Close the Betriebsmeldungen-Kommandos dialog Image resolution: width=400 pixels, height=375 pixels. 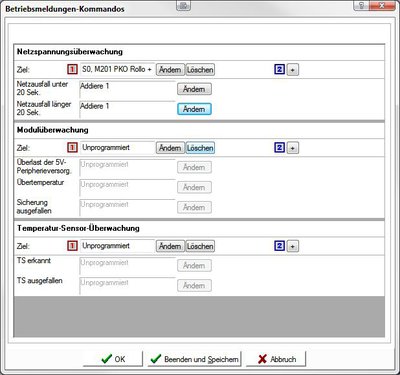(382, 5)
